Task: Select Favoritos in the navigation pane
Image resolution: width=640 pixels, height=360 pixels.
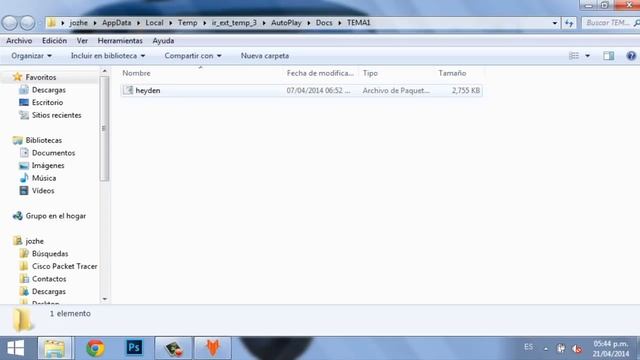Action: coord(41,77)
